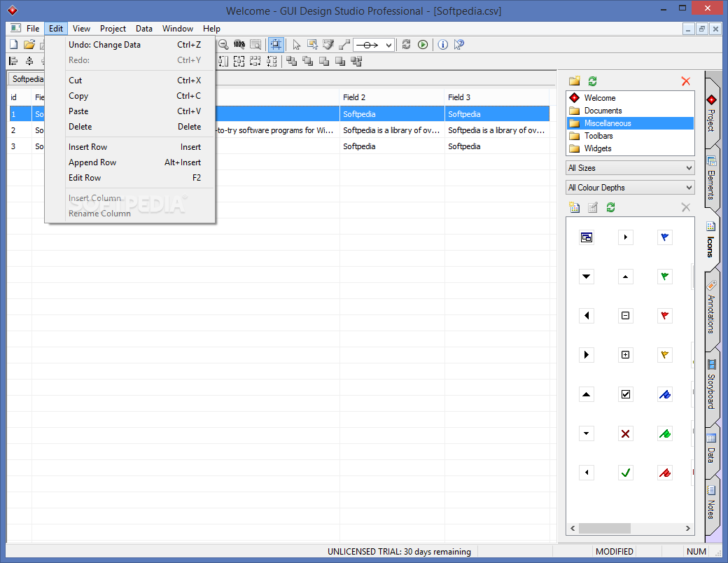Image resolution: width=728 pixels, height=563 pixels.
Task: Click the New file icon
Action: tap(14, 45)
